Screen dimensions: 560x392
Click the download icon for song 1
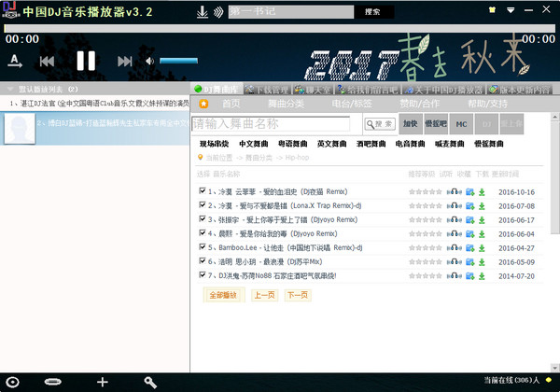(x=483, y=192)
